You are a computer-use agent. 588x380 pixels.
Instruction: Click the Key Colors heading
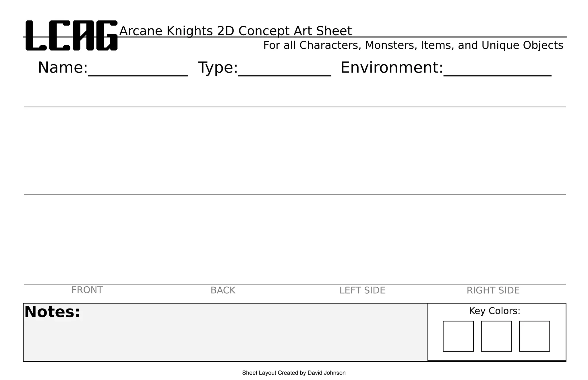[x=494, y=311]
